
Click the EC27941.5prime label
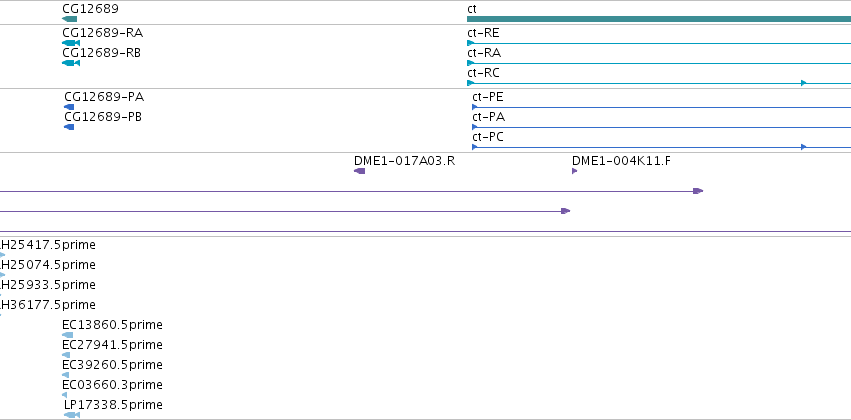tap(112, 345)
